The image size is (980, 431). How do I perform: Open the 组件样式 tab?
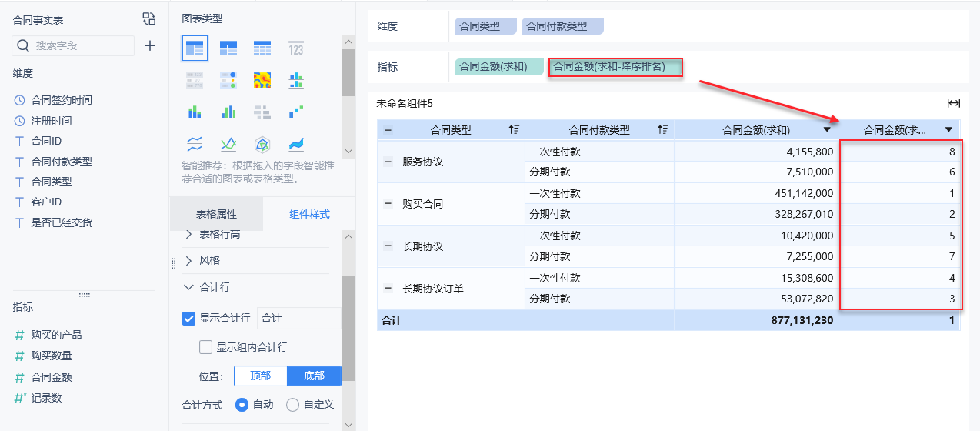pyautogui.click(x=309, y=214)
